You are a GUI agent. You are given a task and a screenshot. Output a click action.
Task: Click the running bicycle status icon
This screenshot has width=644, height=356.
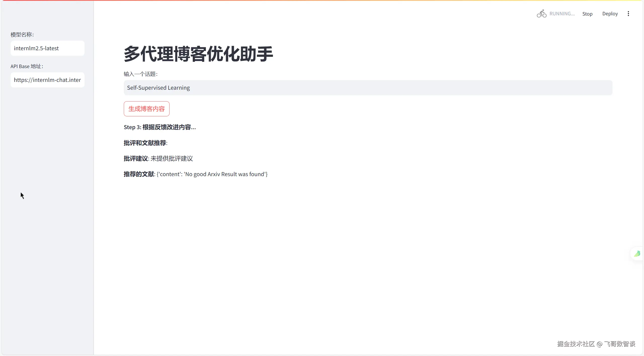pos(541,14)
